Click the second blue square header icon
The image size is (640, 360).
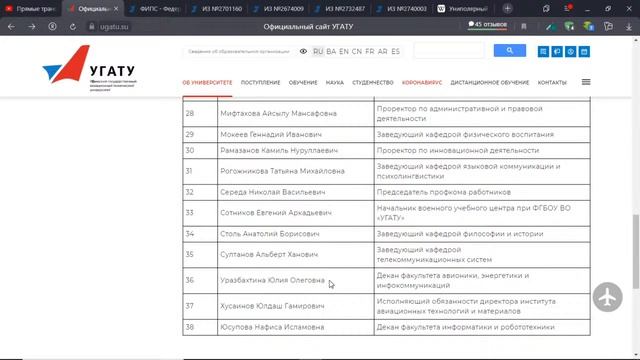[x=557, y=51]
